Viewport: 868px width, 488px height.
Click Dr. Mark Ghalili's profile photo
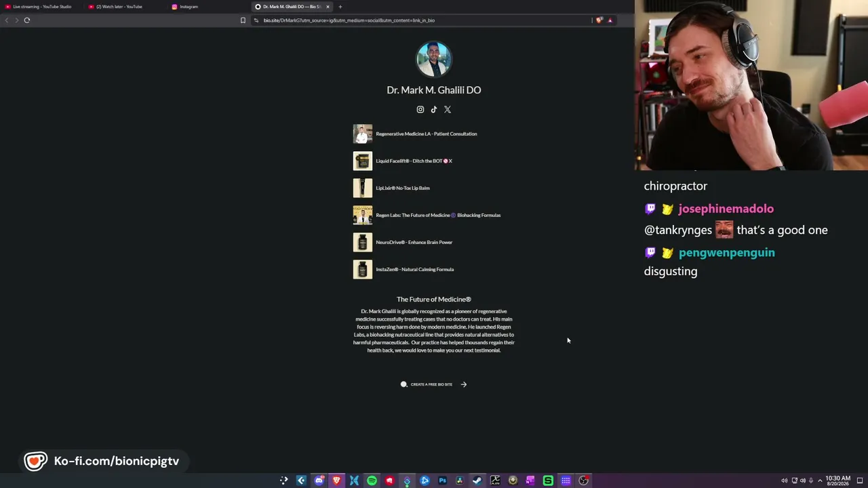(434, 59)
